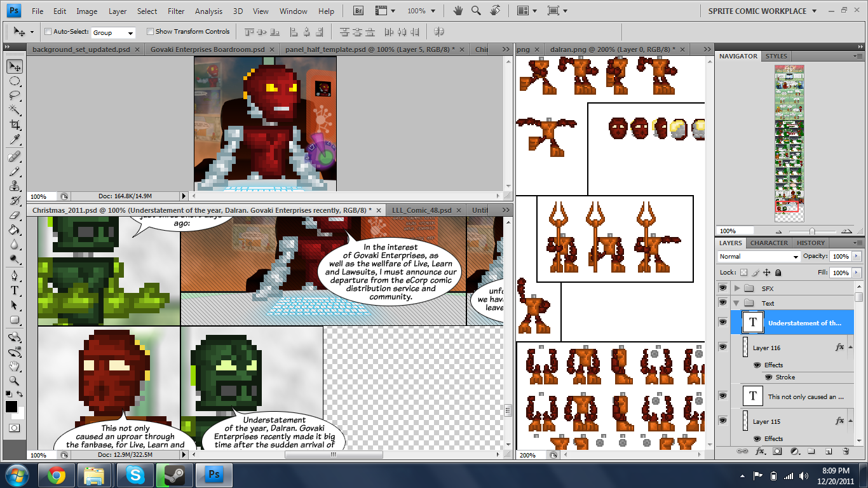Image resolution: width=868 pixels, height=488 pixels.
Task: Select the Lasso tool
Action: point(15,96)
